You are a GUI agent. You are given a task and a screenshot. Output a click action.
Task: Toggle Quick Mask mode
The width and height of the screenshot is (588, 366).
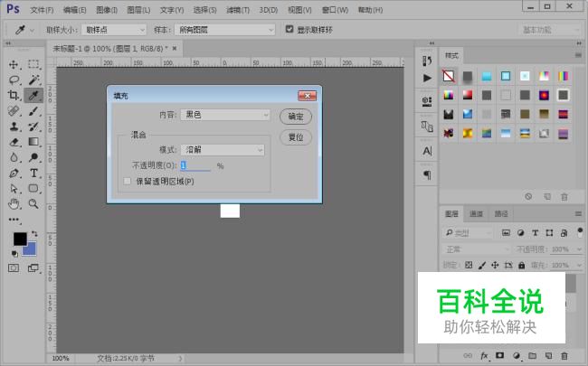click(x=14, y=268)
